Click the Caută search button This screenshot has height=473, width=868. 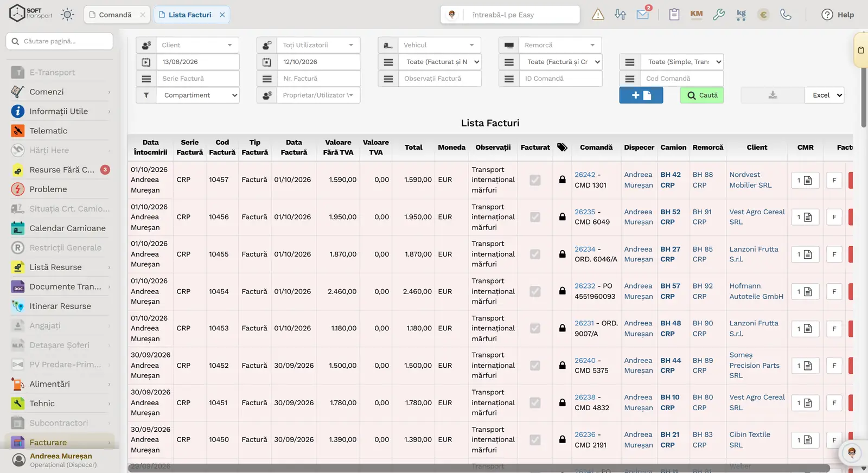click(x=702, y=95)
